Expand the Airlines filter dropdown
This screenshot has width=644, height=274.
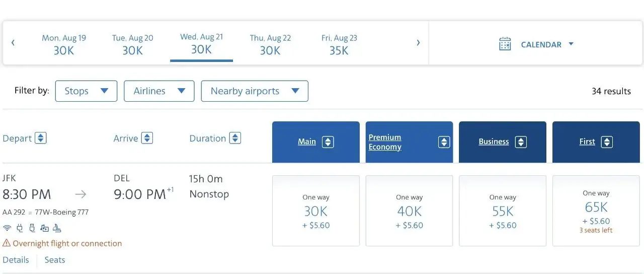(159, 91)
